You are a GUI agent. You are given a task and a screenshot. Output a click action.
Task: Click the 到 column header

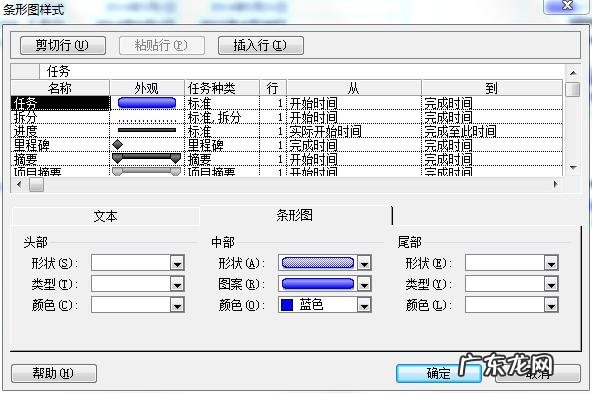click(492, 88)
